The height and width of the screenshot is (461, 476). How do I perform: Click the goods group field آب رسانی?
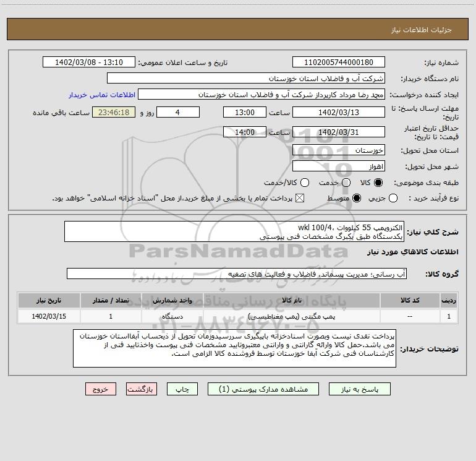click(237, 274)
